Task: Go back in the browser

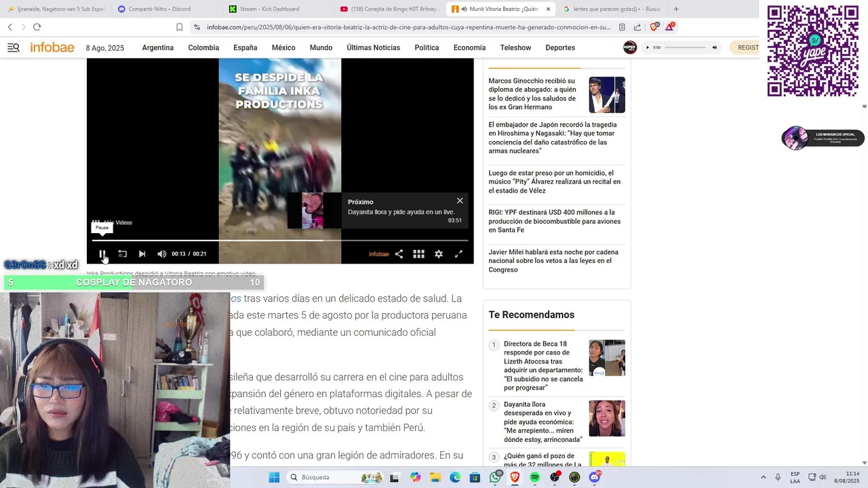Action: tap(9, 27)
